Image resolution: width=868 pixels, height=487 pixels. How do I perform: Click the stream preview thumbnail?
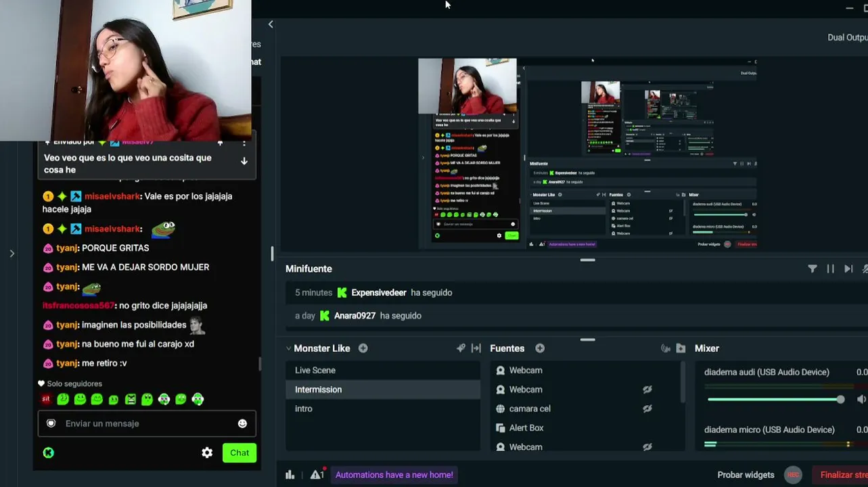point(587,154)
